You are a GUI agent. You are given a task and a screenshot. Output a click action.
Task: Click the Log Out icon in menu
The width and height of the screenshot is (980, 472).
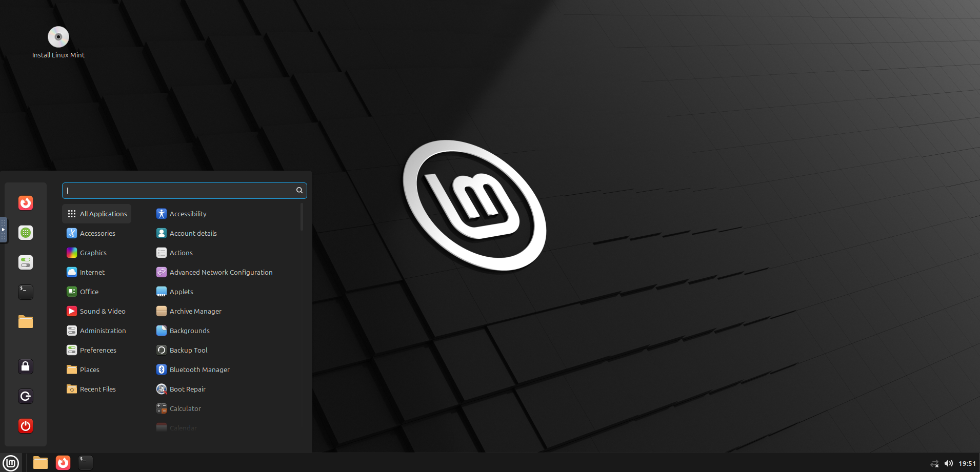pyautogui.click(x=26, y=396)
